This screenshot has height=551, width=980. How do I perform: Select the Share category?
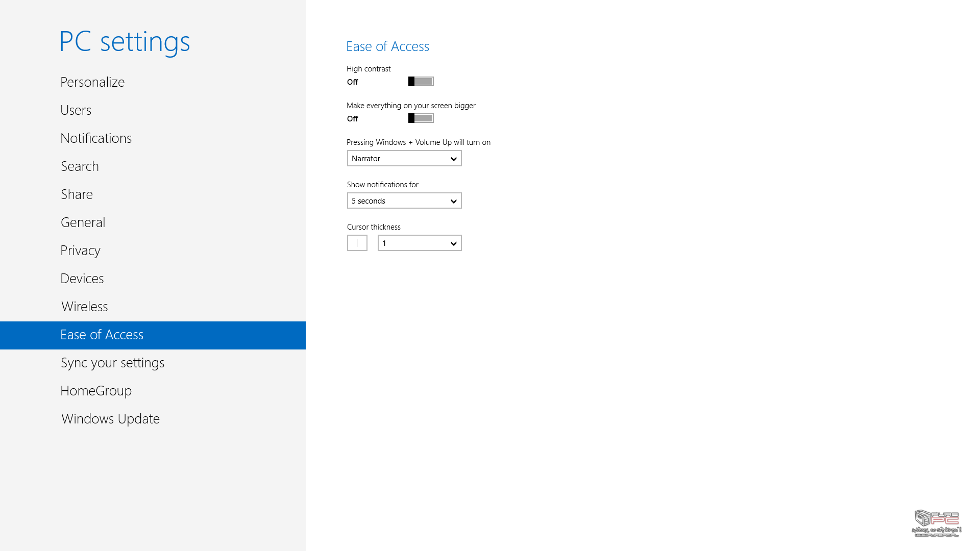[x=77, y=194]
